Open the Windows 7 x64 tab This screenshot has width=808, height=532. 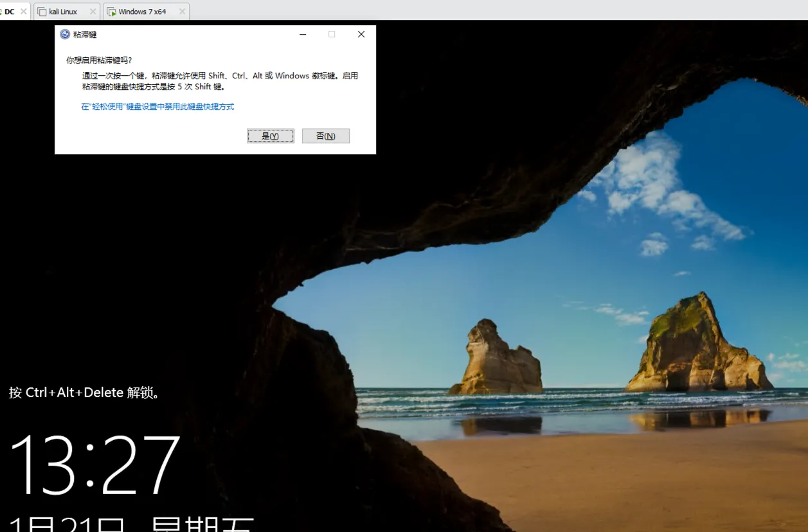point(142,12)
